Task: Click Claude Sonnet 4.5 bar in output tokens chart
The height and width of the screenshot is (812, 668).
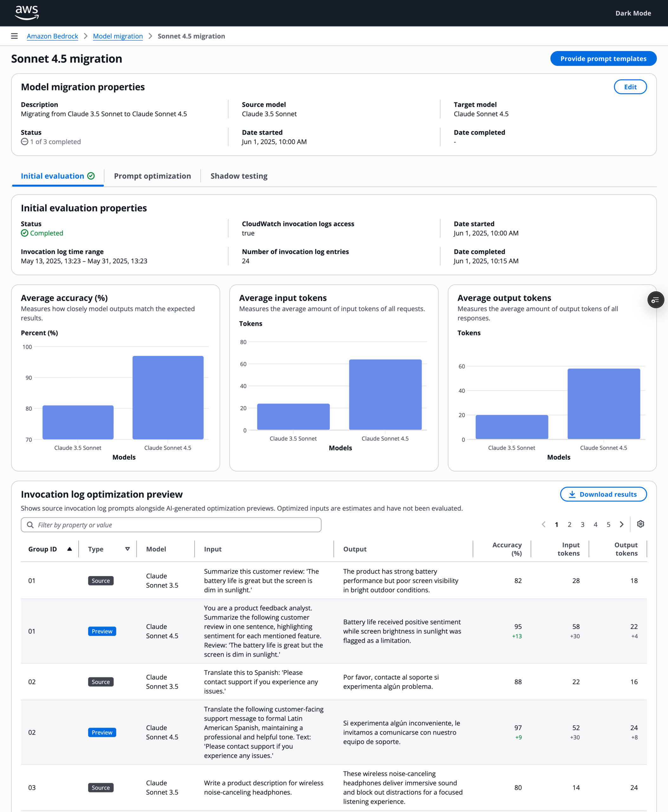Action: point(604,403)
